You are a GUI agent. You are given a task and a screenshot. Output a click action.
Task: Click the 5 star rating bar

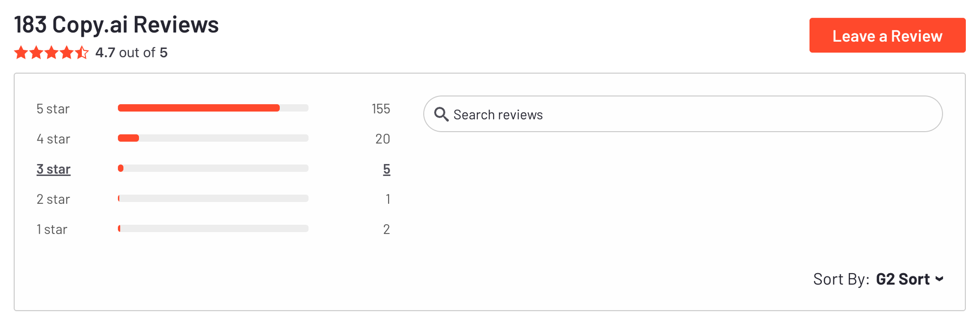coord(213,108)
